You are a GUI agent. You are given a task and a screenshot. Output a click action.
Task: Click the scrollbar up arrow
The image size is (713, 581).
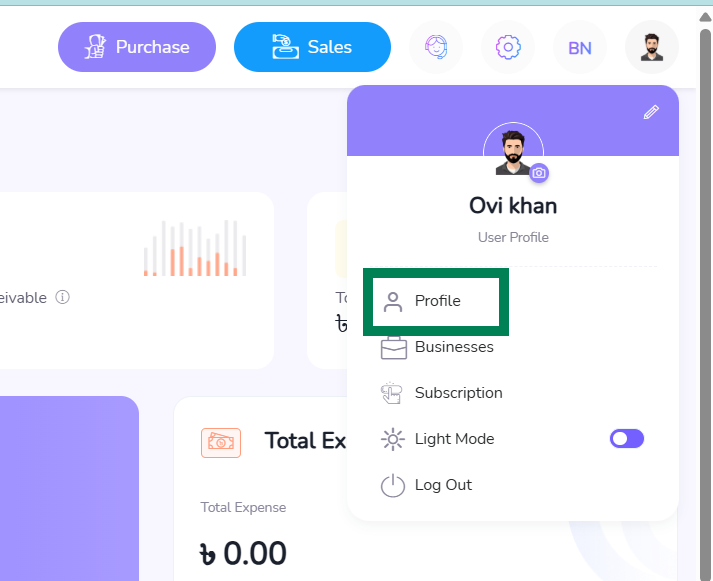pos(705,17)
